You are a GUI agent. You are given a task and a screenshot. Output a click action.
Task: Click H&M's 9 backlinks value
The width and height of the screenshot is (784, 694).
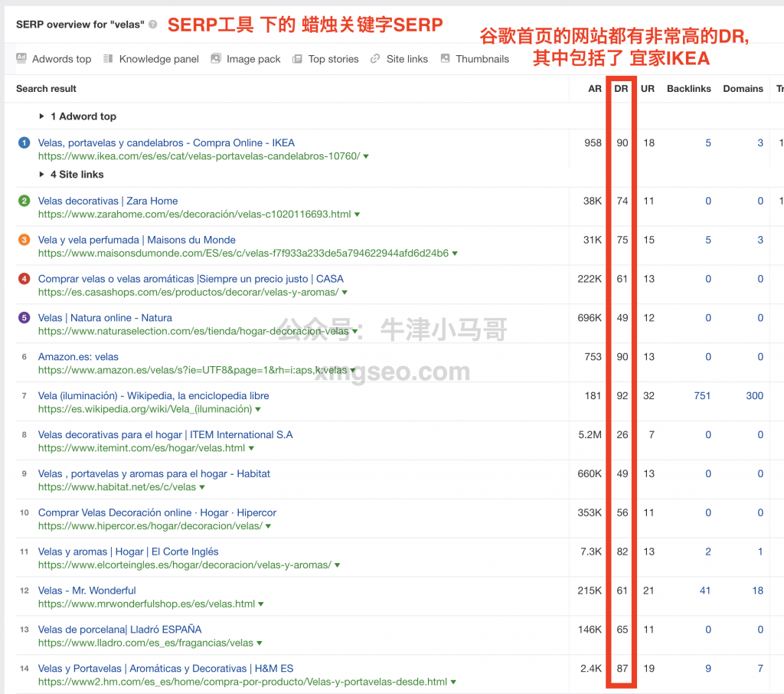click(x=708, y=669)
